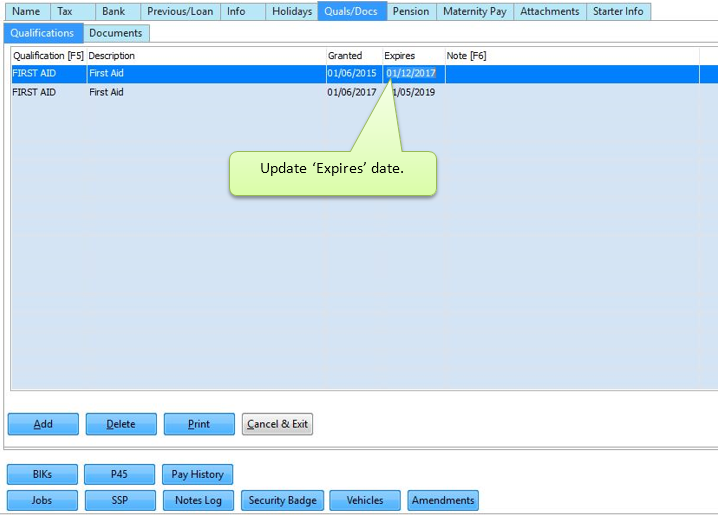The width and height of the screenshot is (718, 518).
Task: Switch to the Previous/Loan tab
Action: [x=180, y=12]
